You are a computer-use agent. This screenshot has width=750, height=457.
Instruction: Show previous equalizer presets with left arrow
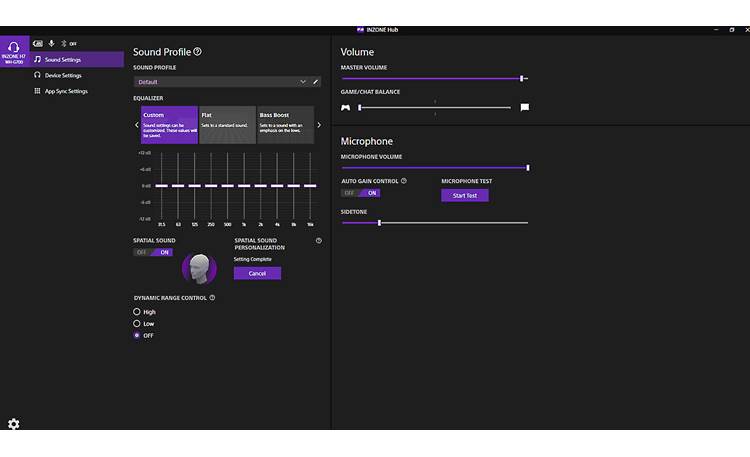pos(136,125)
